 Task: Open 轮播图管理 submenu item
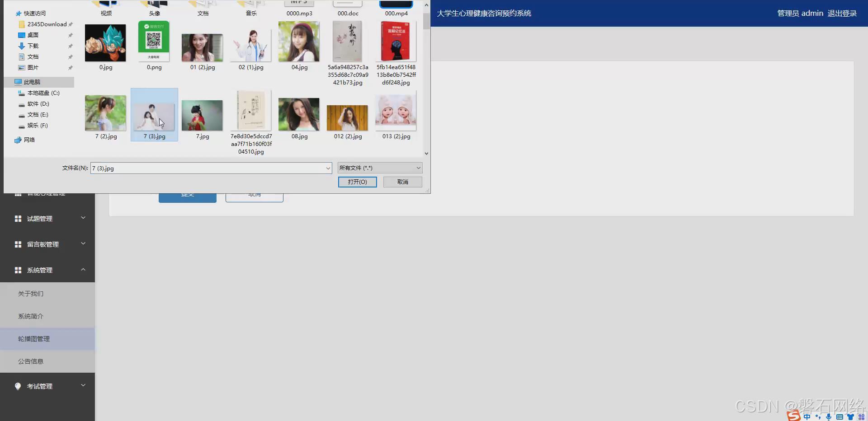click(47, 339)
